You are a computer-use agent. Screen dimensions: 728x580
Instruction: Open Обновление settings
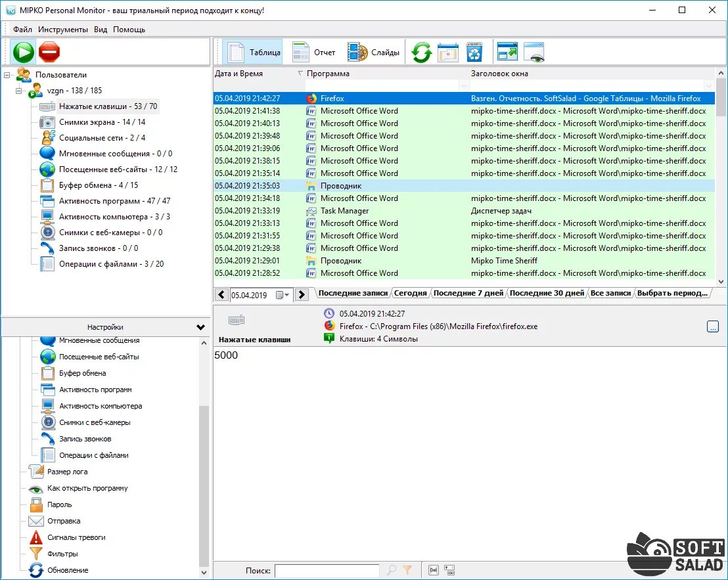point(67,570)
